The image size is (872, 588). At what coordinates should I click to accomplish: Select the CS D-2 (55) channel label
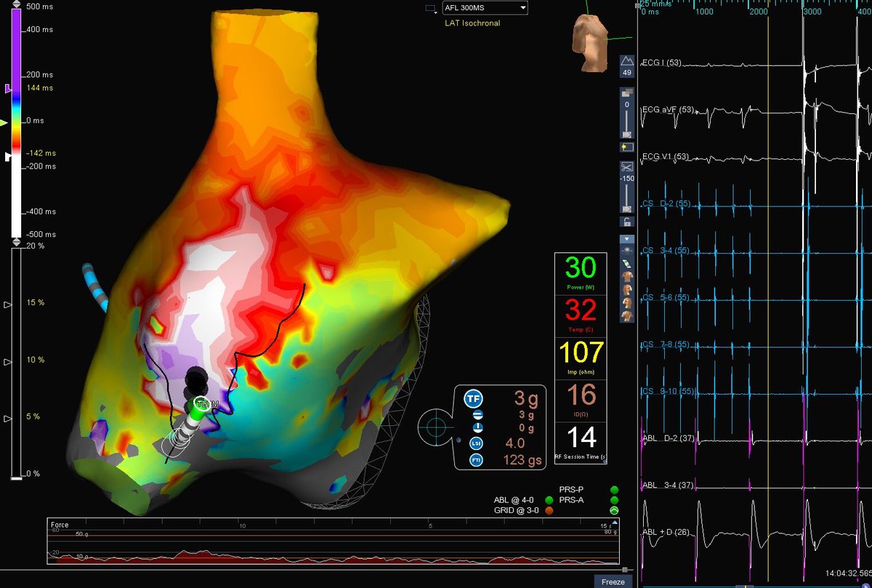point(666,204)
